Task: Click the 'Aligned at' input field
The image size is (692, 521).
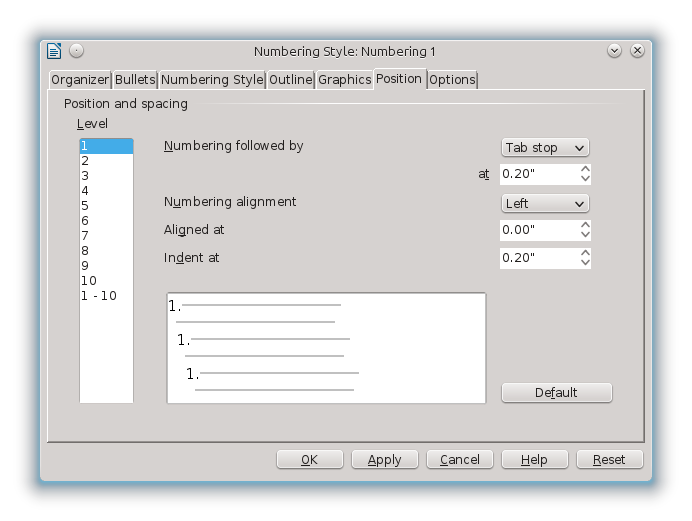Action: [538, 230]
